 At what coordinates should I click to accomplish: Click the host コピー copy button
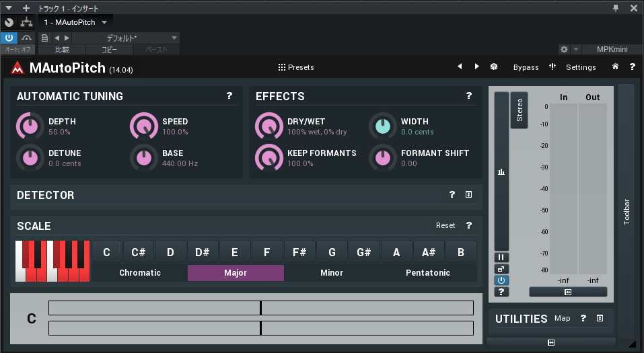pos(109,50)
